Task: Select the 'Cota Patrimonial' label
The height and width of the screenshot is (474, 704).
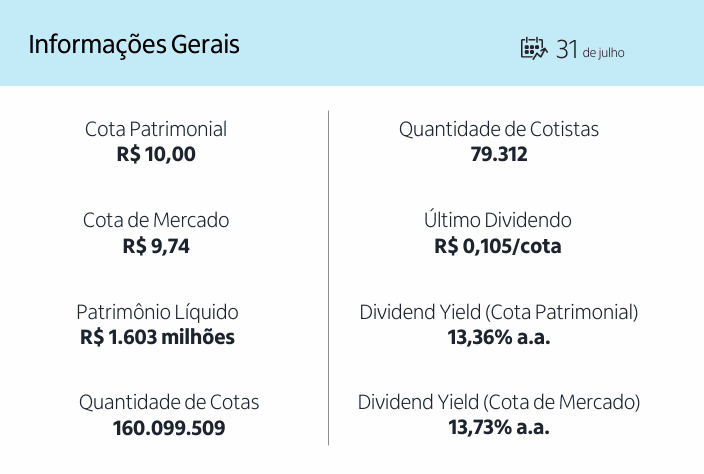Action: 156,129
